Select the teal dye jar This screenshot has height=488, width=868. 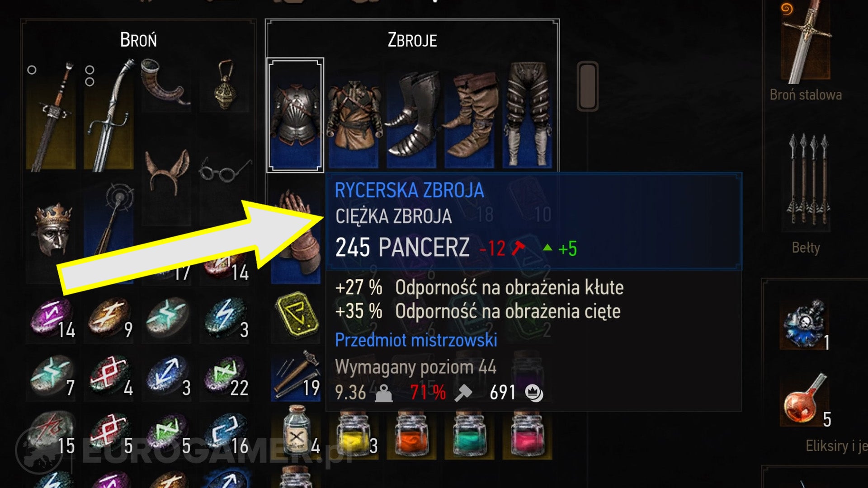click(469, 434)
